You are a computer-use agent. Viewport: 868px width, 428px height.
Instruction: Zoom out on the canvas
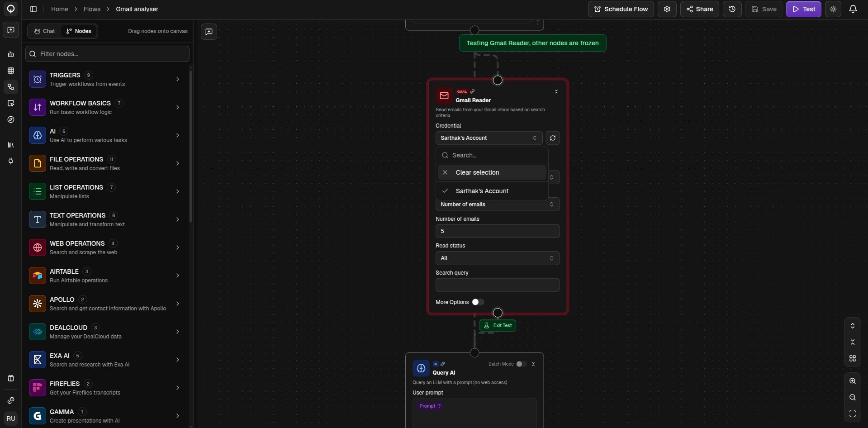point(853,397)
